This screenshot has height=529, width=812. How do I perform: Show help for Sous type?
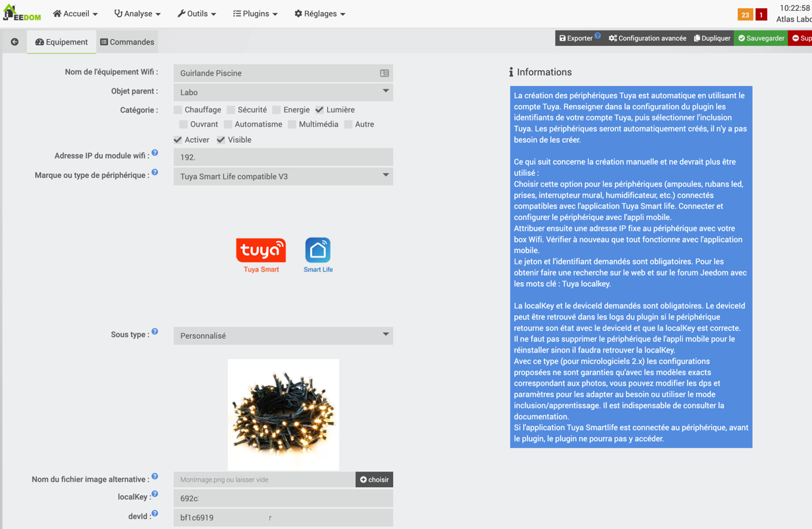155,331
